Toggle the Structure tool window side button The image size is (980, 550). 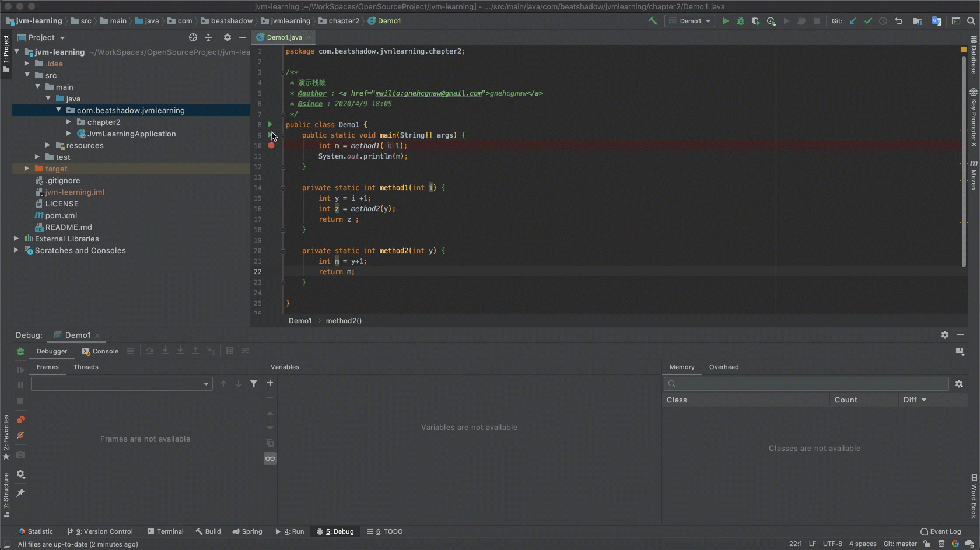[6, 495]
